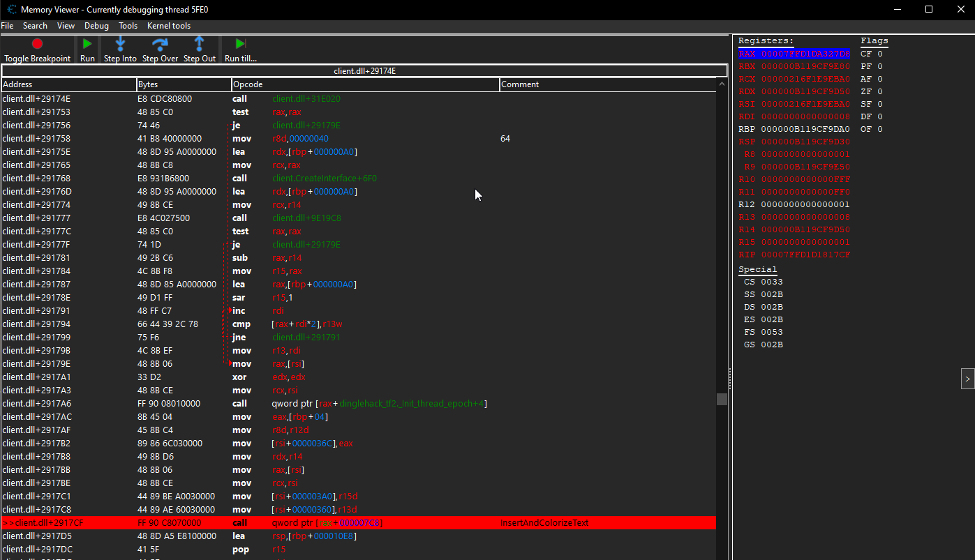This screenshot has width=975, height=560.
Task: Toggle the OF flag value
Action: coord(872,129)
